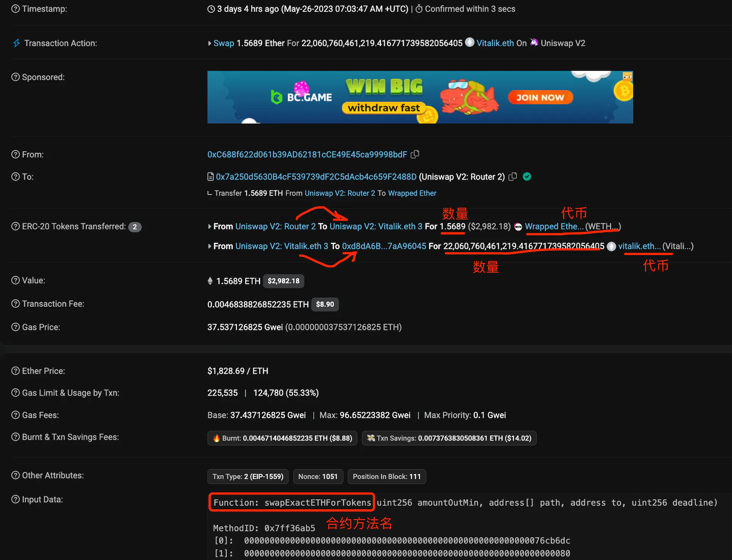Click the Txn Savings badge
Image resolution: width=732 pixels, height=560 pixels.
coord(449,438)
